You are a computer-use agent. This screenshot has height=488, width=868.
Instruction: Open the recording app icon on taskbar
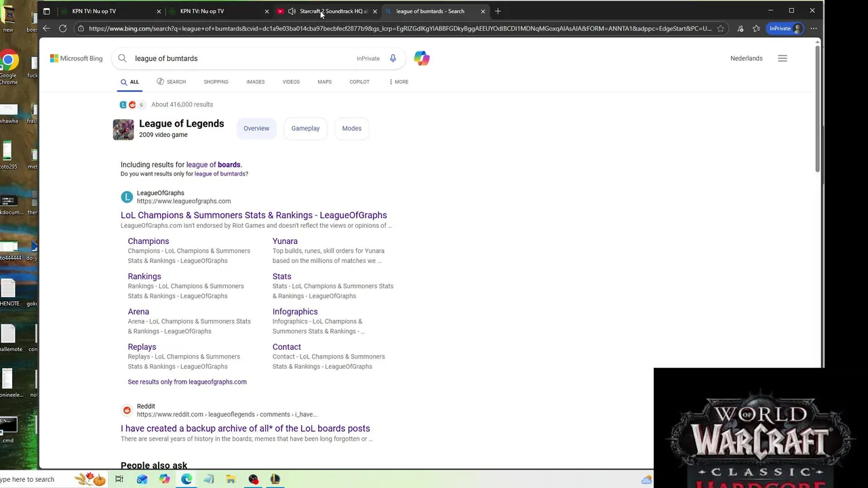(253, 479)
